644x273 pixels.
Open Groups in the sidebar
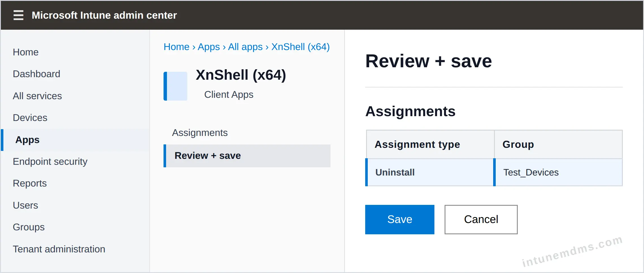point(29,227)
